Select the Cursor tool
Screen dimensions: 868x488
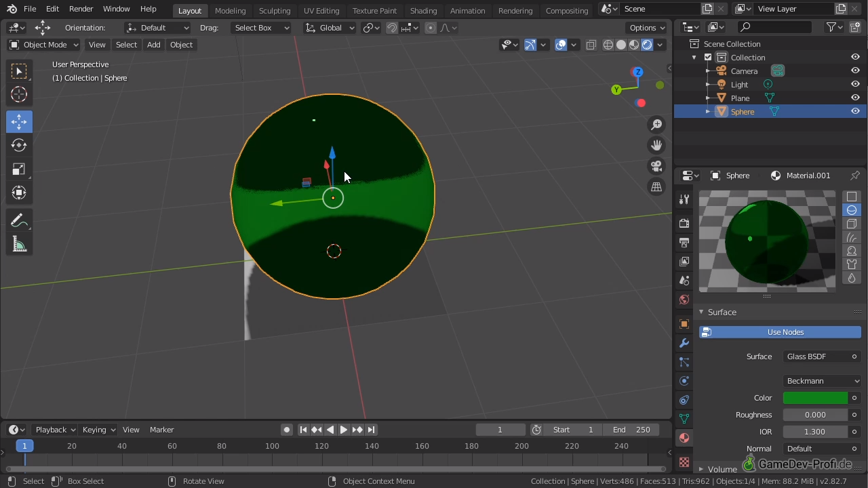[19, 95]
